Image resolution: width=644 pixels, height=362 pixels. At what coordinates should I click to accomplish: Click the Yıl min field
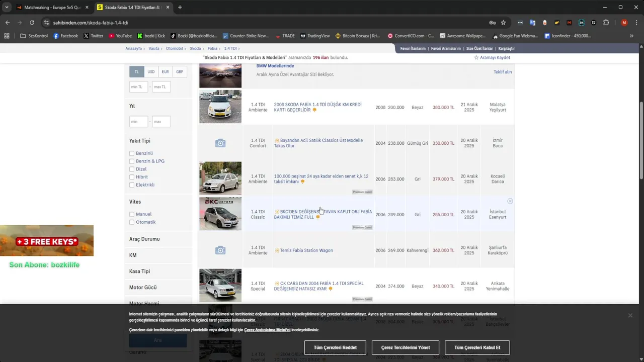click(x=138, y=122)
